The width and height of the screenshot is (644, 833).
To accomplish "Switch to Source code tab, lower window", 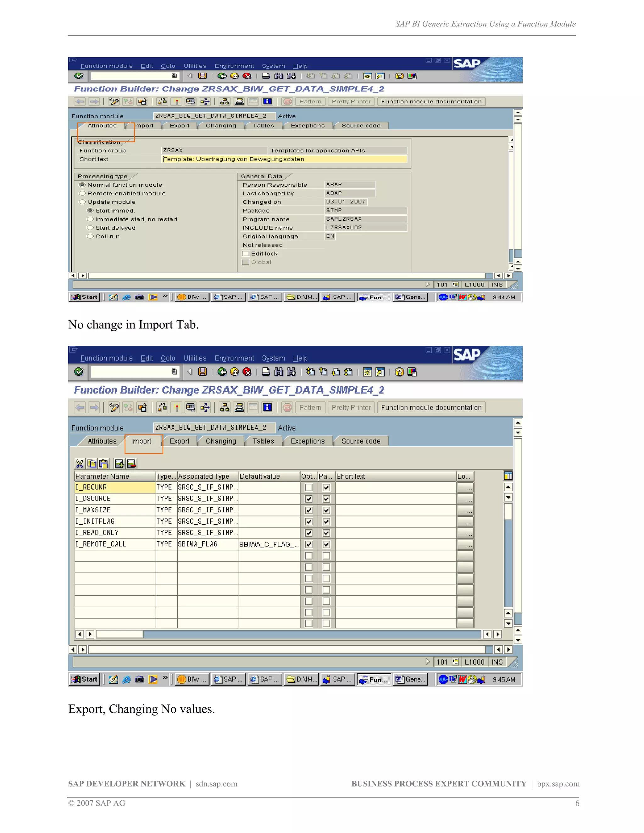I will click(361, 441).
